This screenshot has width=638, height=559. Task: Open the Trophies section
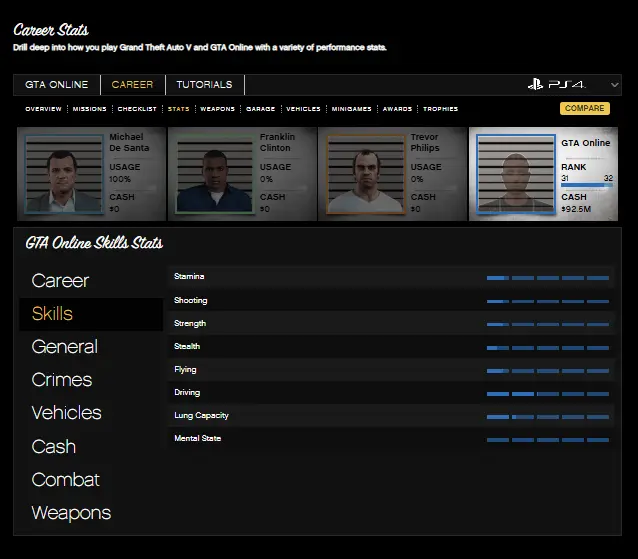[x=440, y=109]
